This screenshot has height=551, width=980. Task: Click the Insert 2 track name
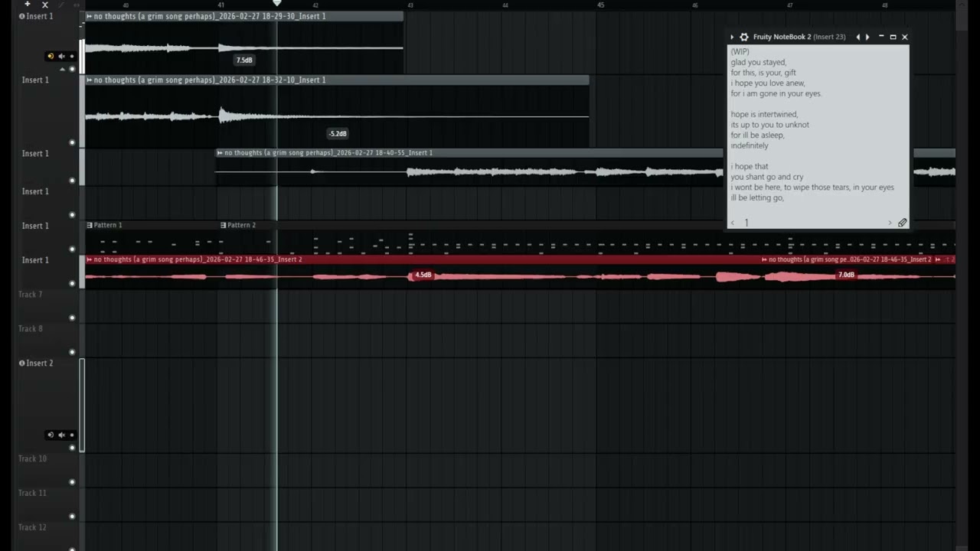(x=40, y=363)
